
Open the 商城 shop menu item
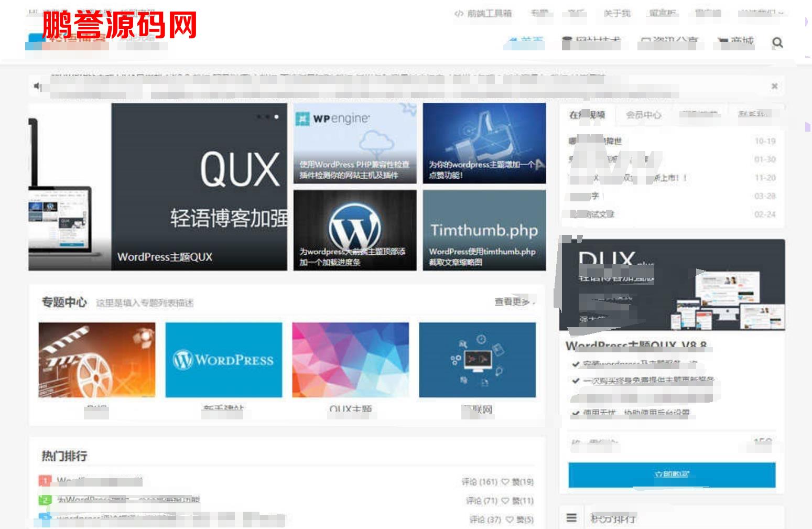(x=736, y=41)
